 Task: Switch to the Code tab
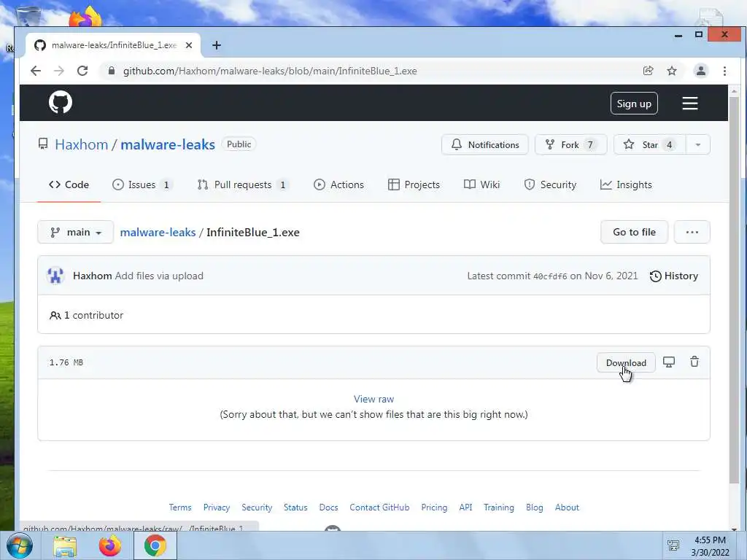[x=69, y=184]
